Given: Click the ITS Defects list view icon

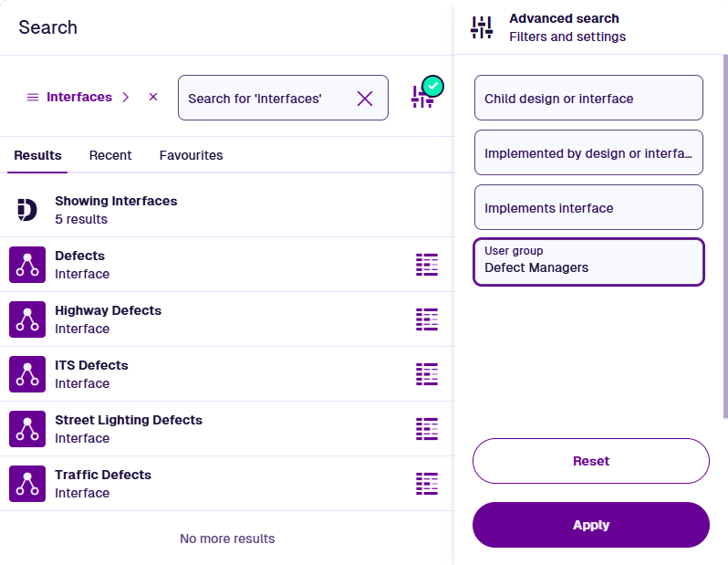Looking at the screenshot, I should tap(427, 374).
